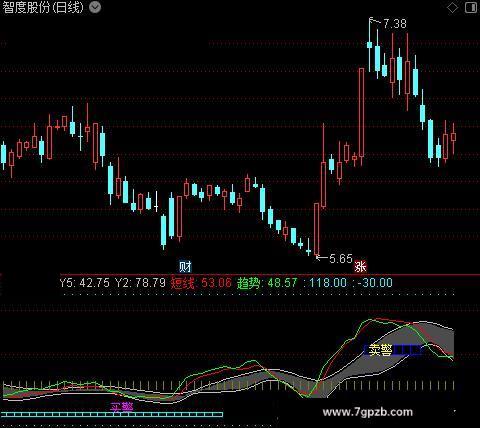Image resolution: width=480 pixels, height=428 pixels.
Task: Click the 118.00 indicator value
Action: pos(328,283)
